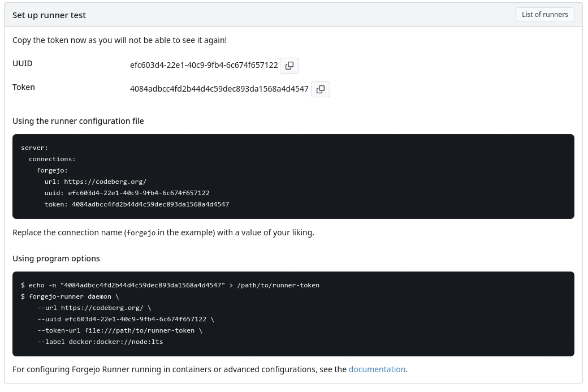
Task: Click the 'forgejo:' line in config block
Action: click(52, 170)
